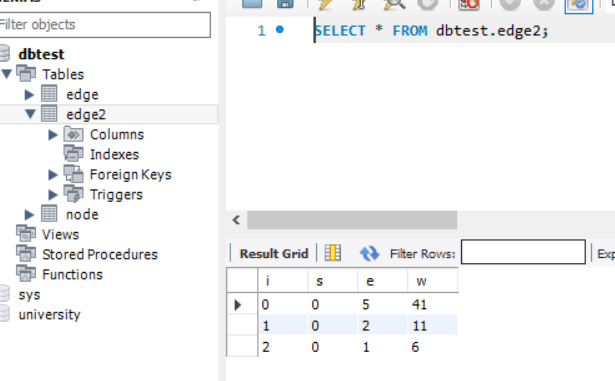Select the Stored Procedures label

100,255
